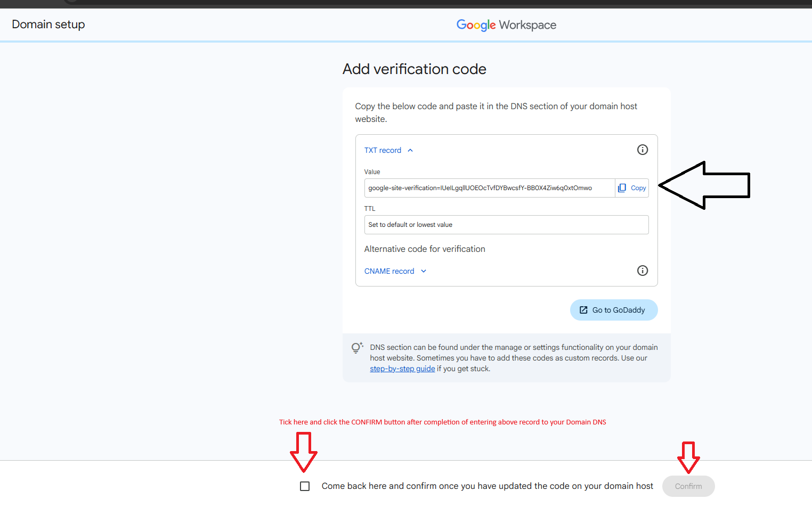
Task: Click the TXT record label
Action: point(383,151)
